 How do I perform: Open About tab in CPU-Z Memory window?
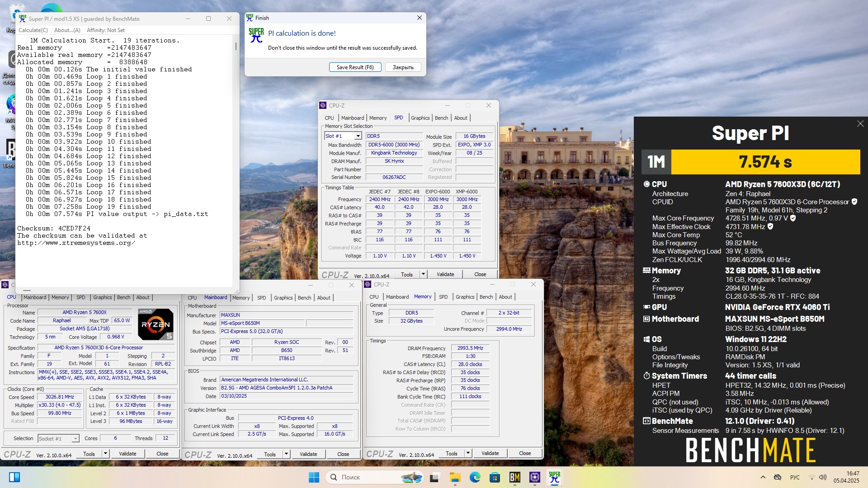pos(505,297)
